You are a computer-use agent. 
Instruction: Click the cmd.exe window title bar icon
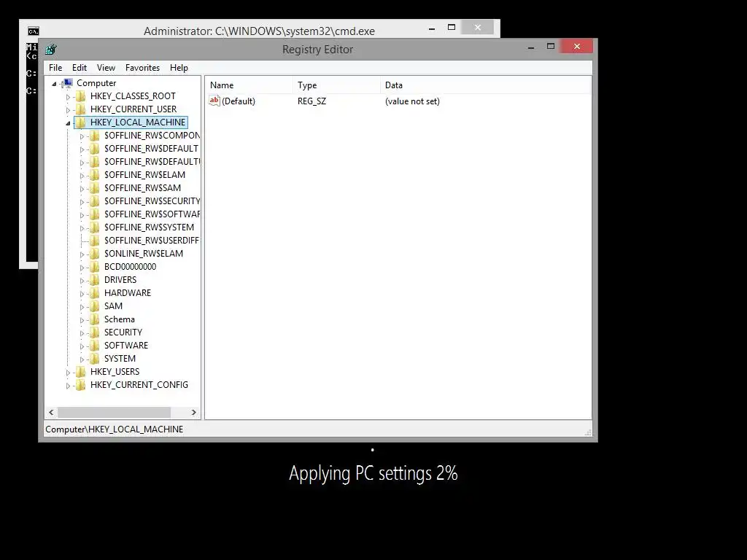click(33, 31)
